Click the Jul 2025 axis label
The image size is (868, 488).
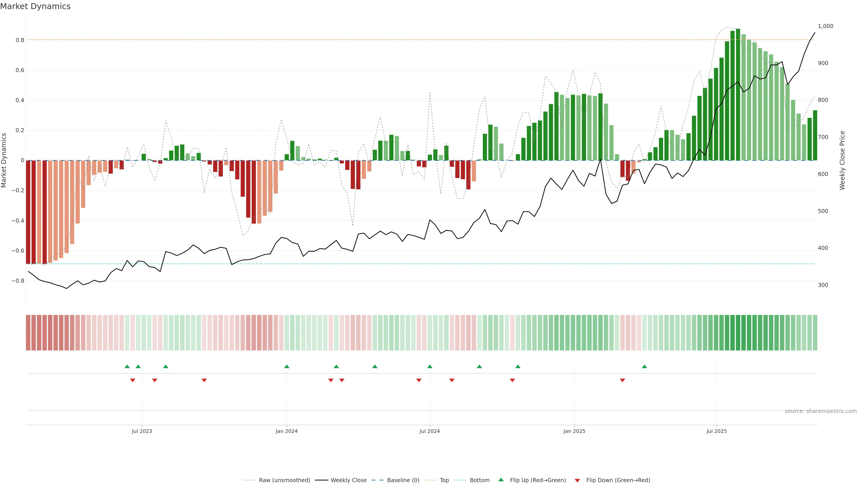(x=716, y=431)
